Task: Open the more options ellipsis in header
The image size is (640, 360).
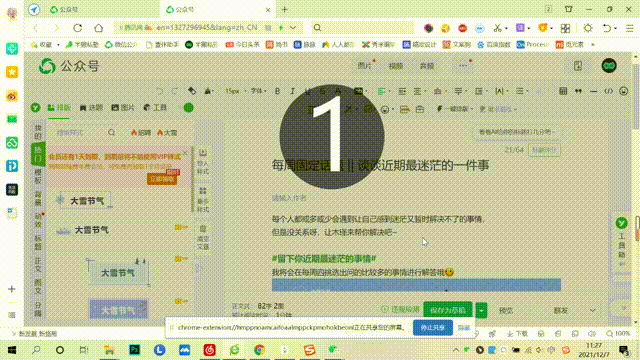Action: click(462, 65)
